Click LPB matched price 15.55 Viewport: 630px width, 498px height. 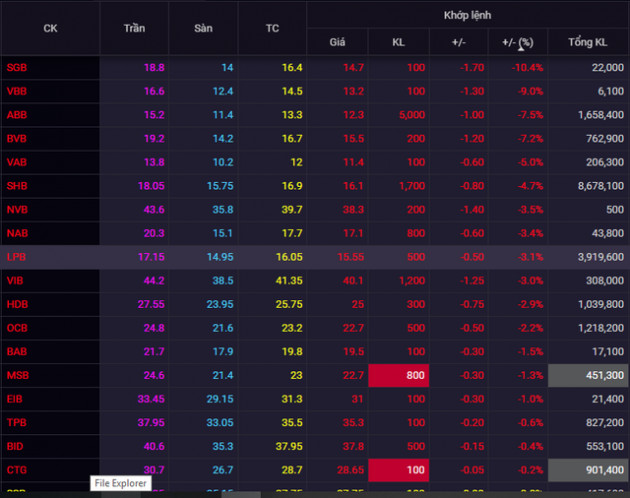click(x=351, y=257)
